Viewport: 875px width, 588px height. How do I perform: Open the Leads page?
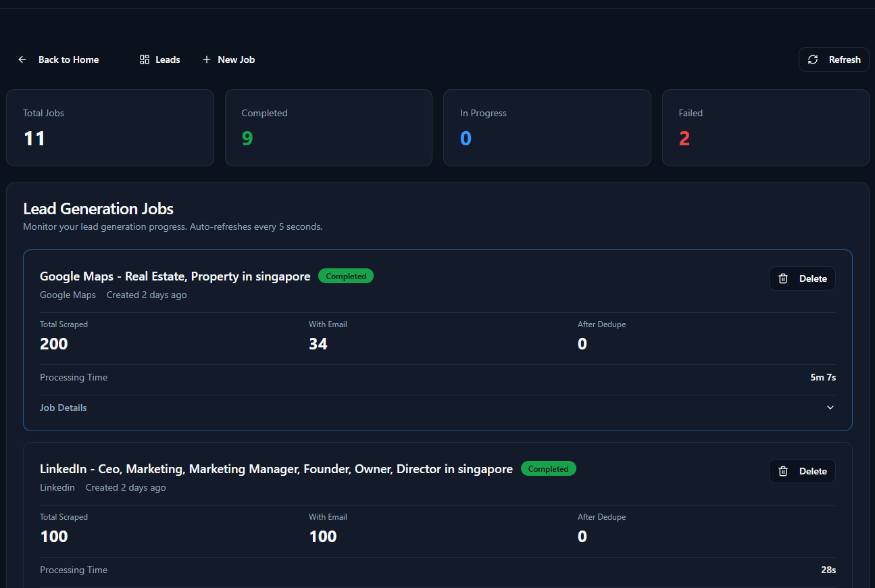click(x=168, y=59)
